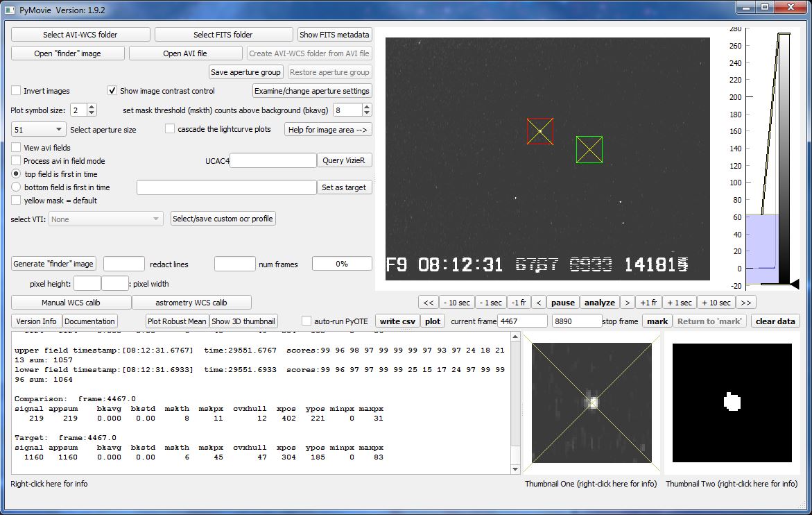The height and width of the screenshot is (515, 812).
Task: Click the Query VizieR button
Action: coord(345,160)
